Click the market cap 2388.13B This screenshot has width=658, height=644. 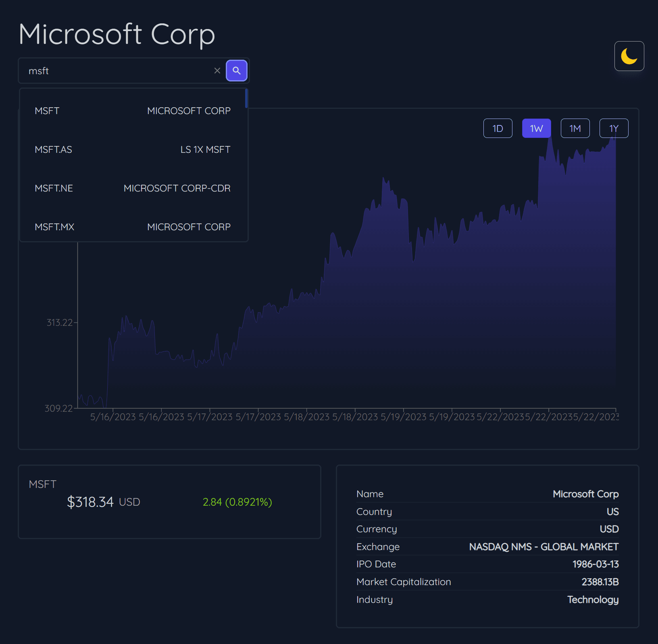click(x=600, y=582)
